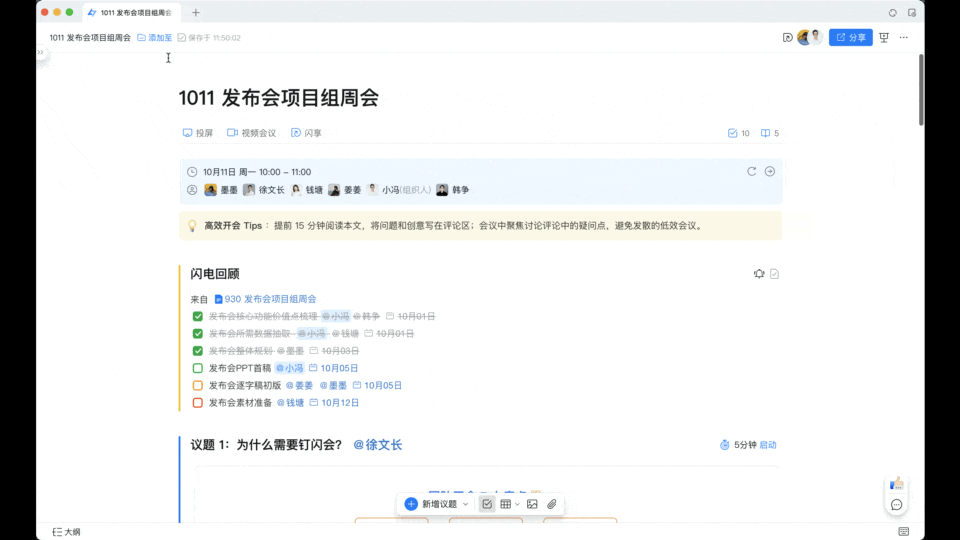This screenshot has width=960, height=540.
Task: Click the refresh icon in meeting info card
Action: pos(751,171)
